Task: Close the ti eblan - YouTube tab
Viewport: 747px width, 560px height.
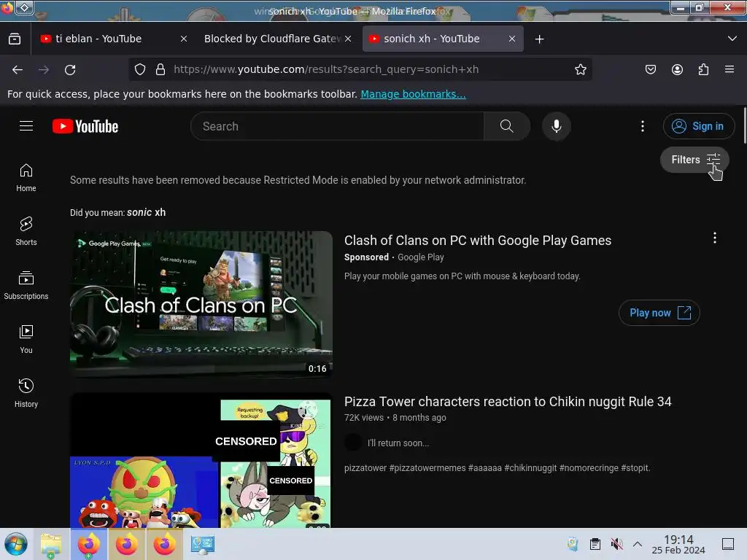Action: pyautogui.click(x=184, y=39)
